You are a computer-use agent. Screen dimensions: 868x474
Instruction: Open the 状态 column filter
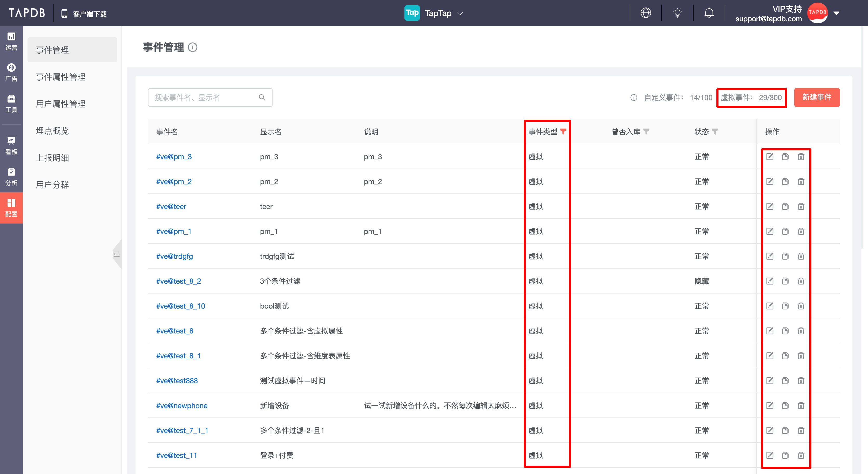(x=715, y=132)
